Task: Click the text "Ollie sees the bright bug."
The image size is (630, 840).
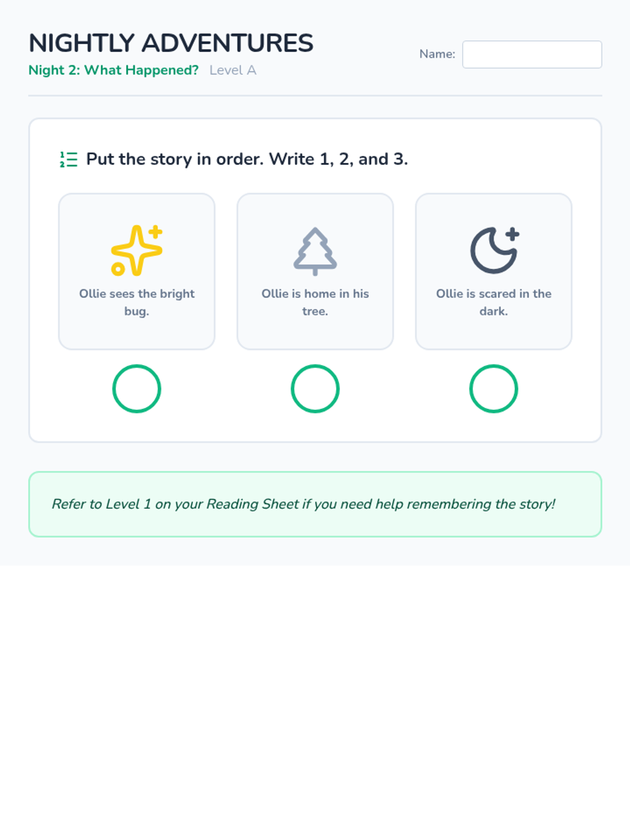Action: coord(136,302)
